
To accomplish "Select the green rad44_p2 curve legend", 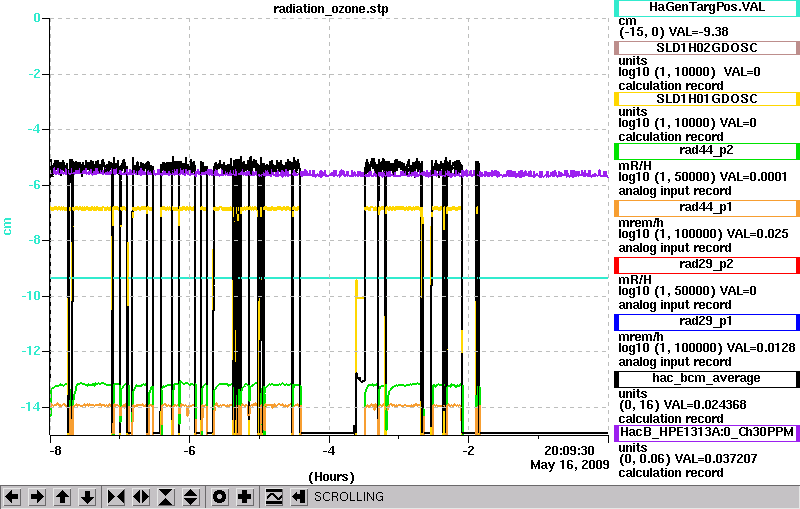I will (x=707, y=151).
